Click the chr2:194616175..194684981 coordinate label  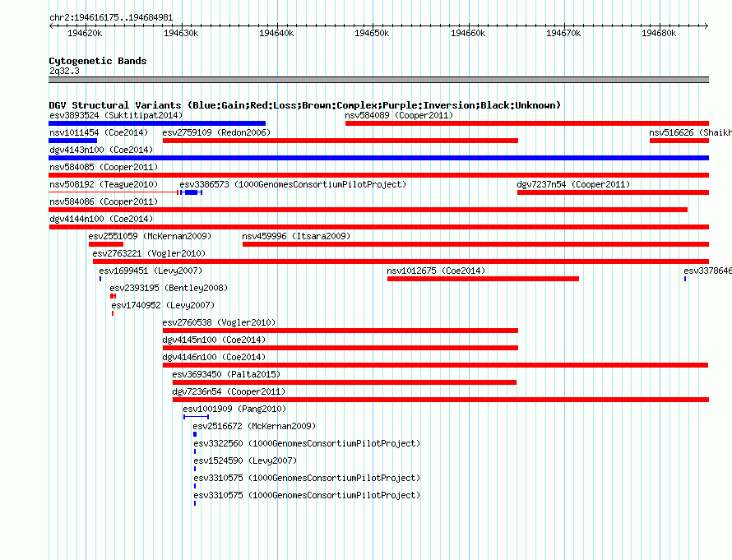point(111,17)
